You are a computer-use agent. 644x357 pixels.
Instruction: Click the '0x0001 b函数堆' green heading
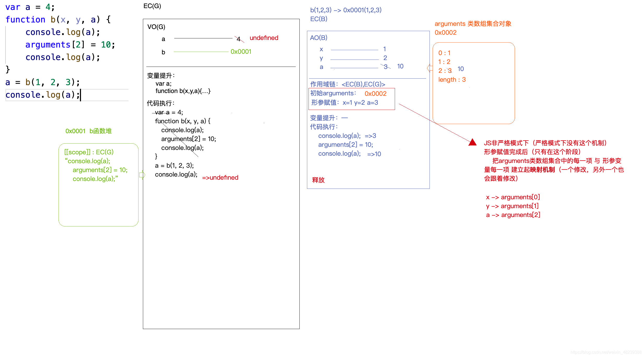tap(88, 131)
